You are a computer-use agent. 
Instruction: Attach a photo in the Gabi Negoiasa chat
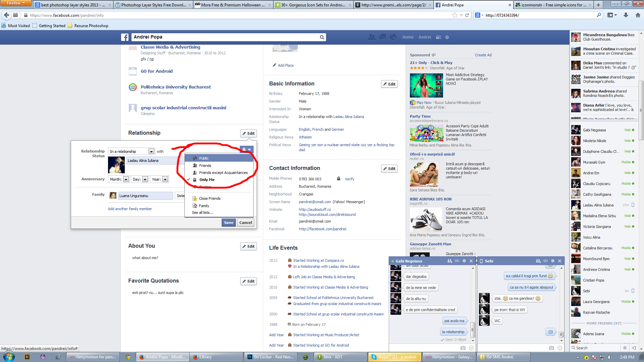463,348
